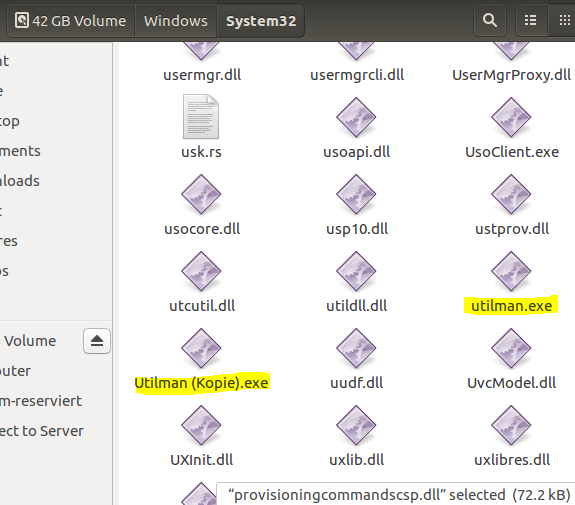Switch to grid view icon
The height and width of the screenshot is (505, 575).
click(564, 20)
